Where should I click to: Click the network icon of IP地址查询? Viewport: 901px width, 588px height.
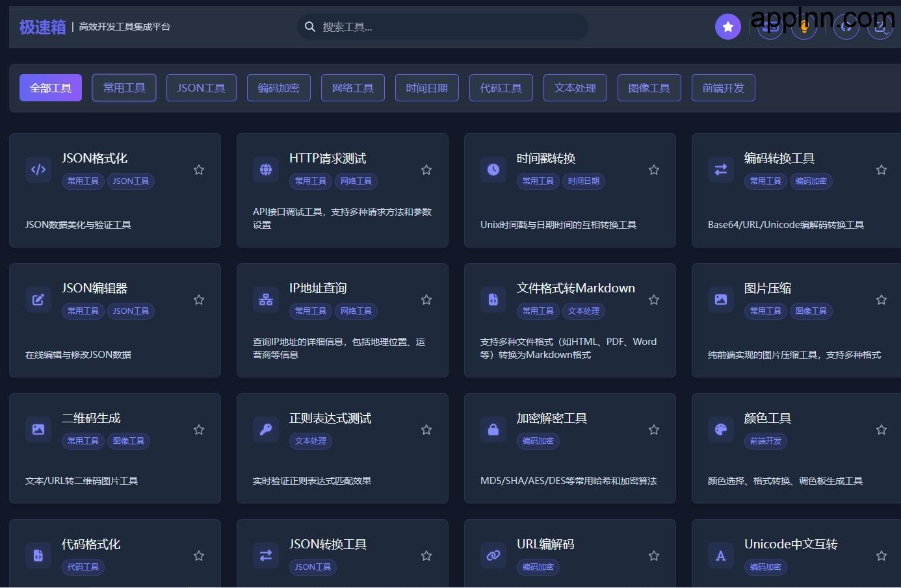click(x=266, y=300)
